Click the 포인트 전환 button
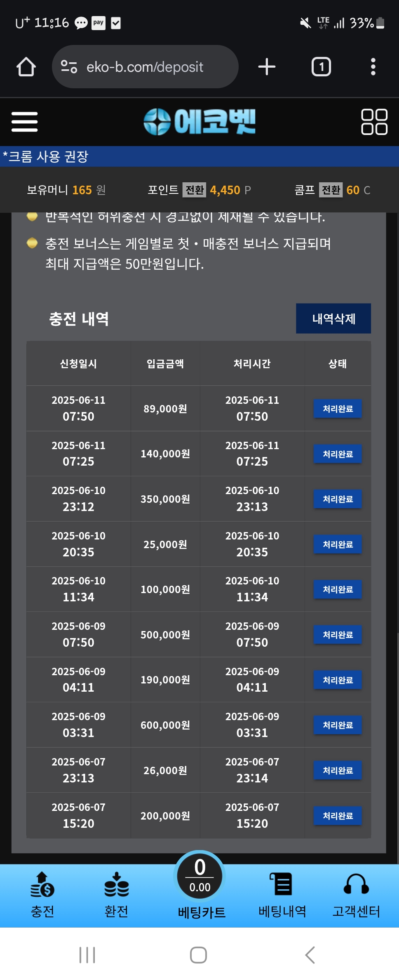Viewport: 399px width, 980px height. point(194,190)
